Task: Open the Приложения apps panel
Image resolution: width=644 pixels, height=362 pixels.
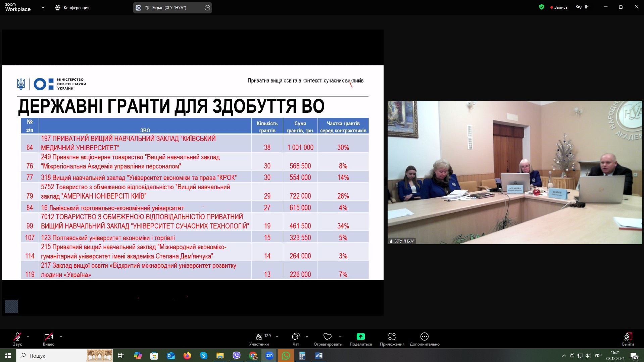Action: tap(392, 339)
